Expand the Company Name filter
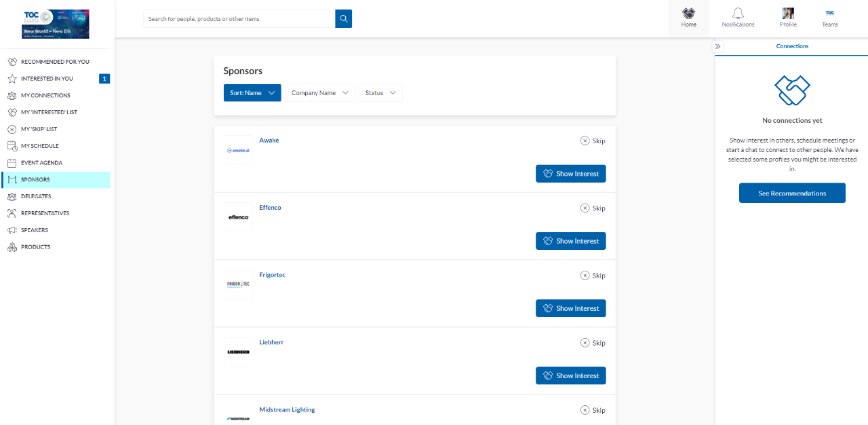The width and height of the screenshot is (868, 425). coord(320,93)
